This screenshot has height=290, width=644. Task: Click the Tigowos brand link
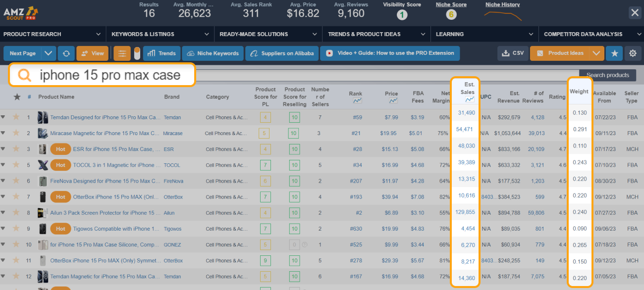tap(172, 229)
